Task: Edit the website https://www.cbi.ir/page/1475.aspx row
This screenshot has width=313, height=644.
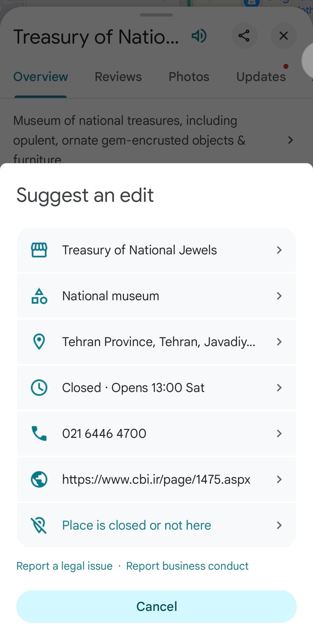Action: coord(156,480)
